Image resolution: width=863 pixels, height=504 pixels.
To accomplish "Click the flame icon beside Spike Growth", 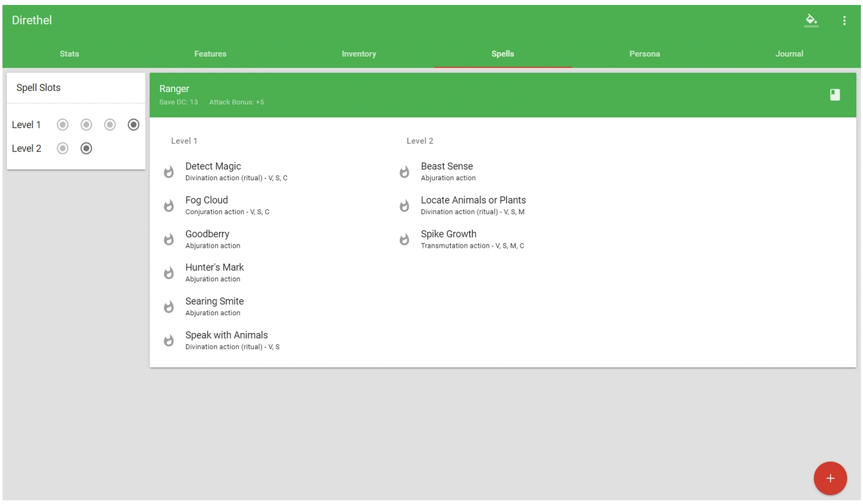I will [x=404, y=240].
